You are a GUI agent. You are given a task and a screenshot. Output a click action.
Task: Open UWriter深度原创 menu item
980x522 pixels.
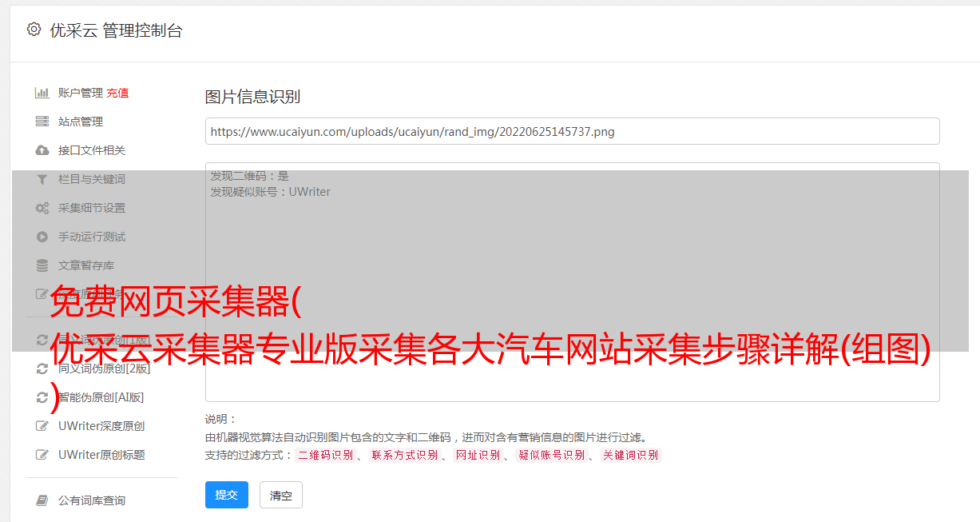tap(101, 426)
